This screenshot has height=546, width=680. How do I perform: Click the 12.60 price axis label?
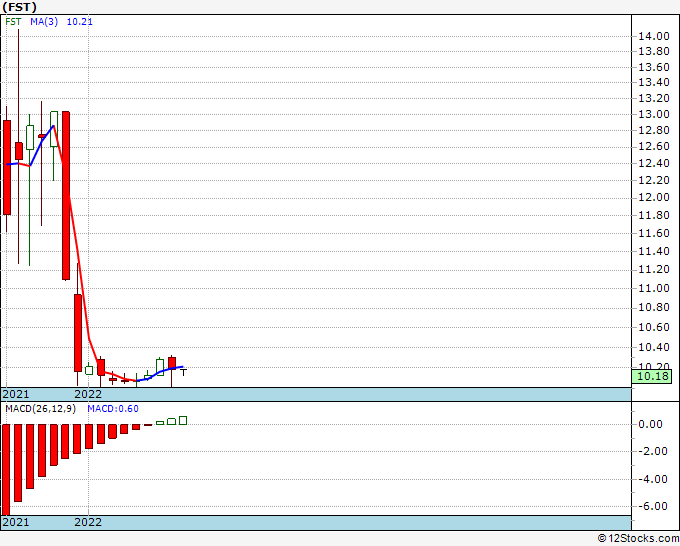(654, 147)
